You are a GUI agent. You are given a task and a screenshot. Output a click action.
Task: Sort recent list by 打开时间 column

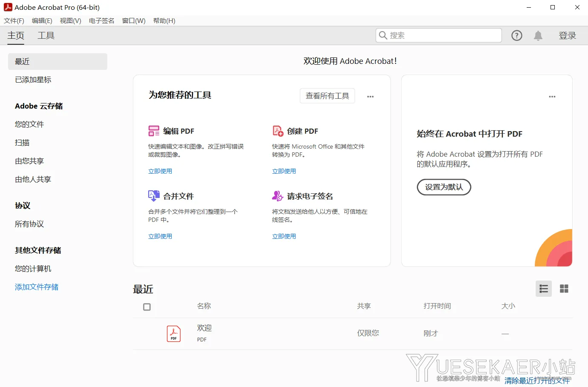point(437,306)
